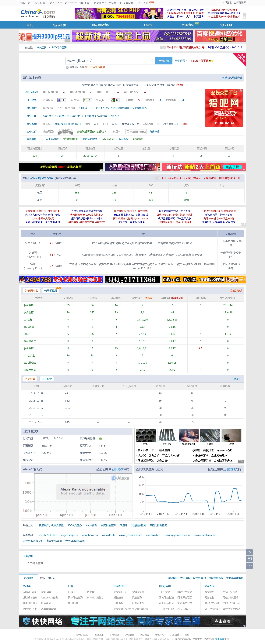Click the back-to-top arrow button
265x644 pixels.
(x=249, y=552)
